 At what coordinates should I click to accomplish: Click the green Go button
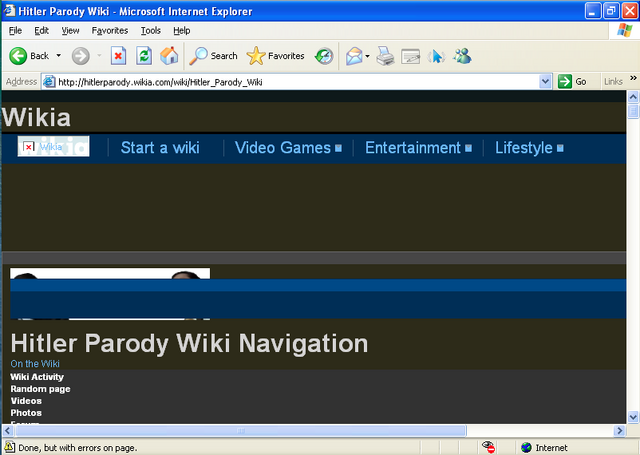pyautogui.click(x=572, y=82)
